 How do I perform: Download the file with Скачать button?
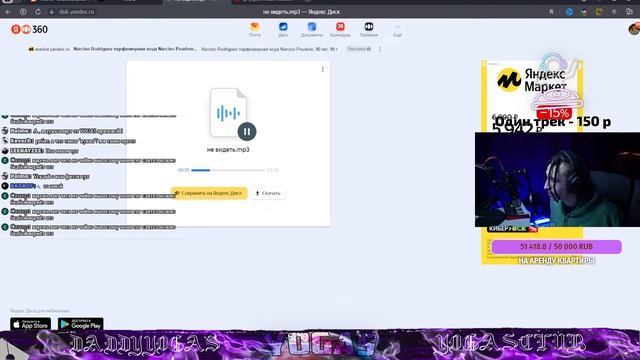[x=268, y=193]
